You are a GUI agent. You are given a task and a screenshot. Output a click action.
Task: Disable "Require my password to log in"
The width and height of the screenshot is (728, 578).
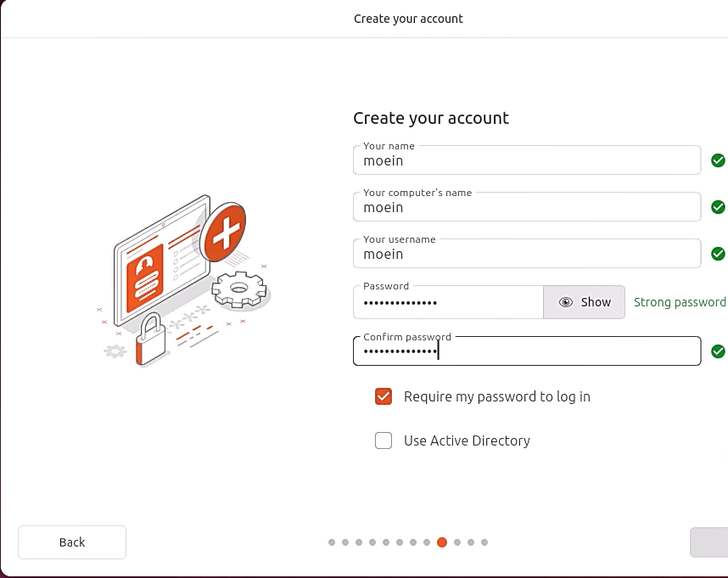tap(384, 396)
